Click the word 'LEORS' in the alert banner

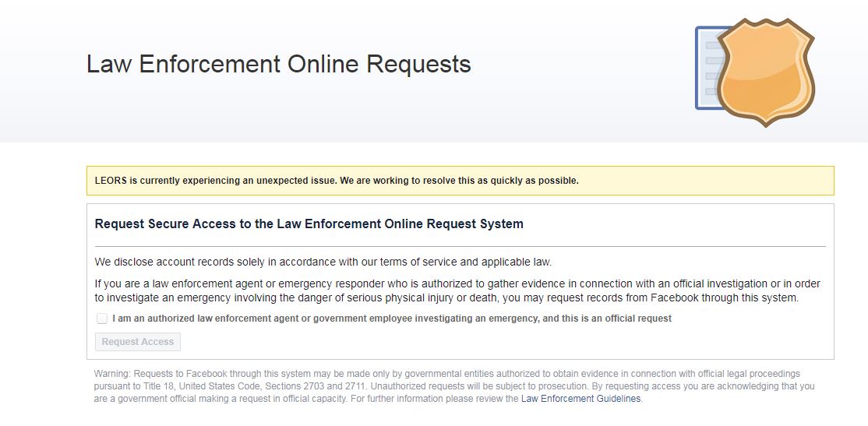(x=111, y=181)
